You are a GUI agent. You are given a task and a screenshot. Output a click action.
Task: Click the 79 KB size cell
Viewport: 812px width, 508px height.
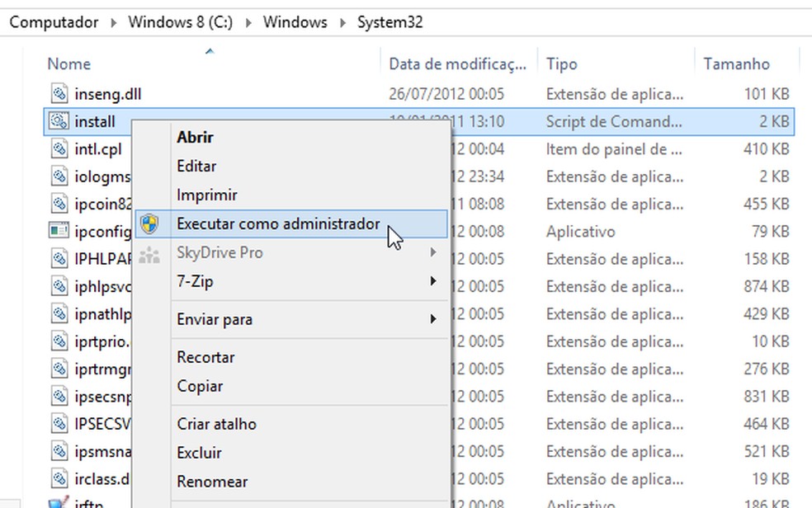tap(771, 231)
